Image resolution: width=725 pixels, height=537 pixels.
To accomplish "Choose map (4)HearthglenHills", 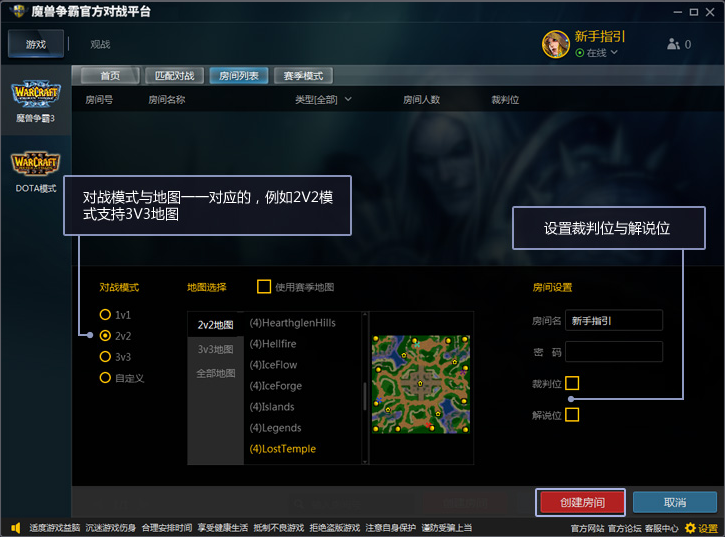I will pyautogui.click(x=293, y=323).
